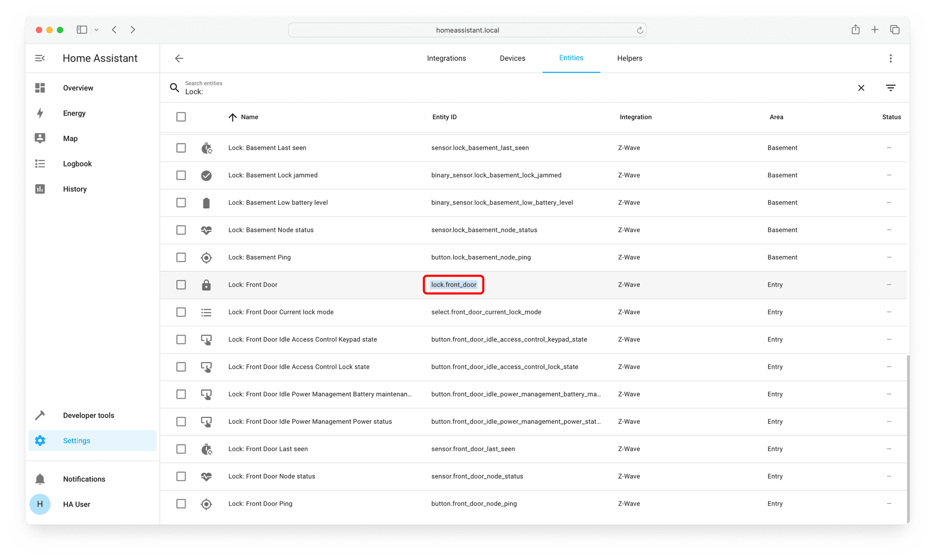Click the heartbeat icon for Basement Node status

pyautogui.click(x=206, y=230)
